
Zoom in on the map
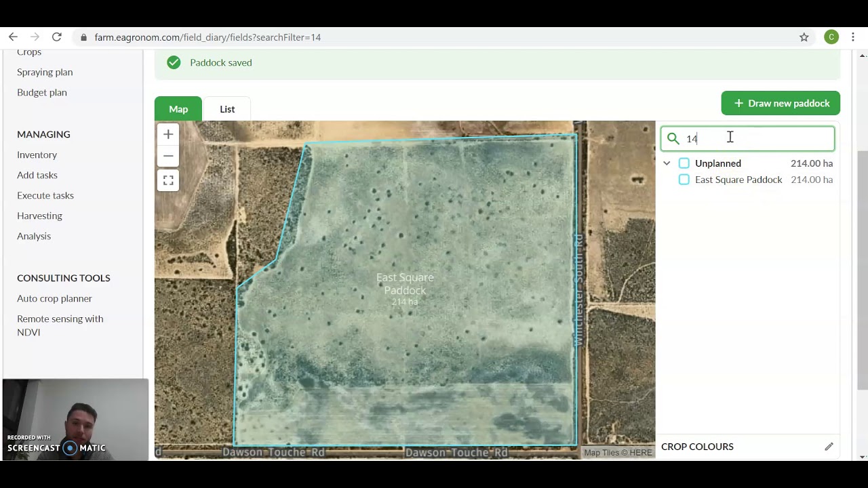click(x=168, y=134)
